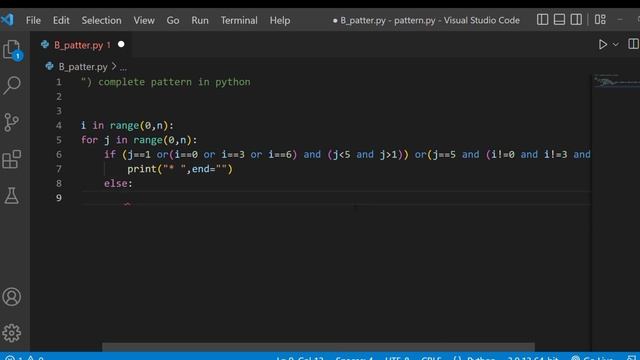Open the Python language mode in status bar
The width and height of the screenshot is (640, 360).
481,358
